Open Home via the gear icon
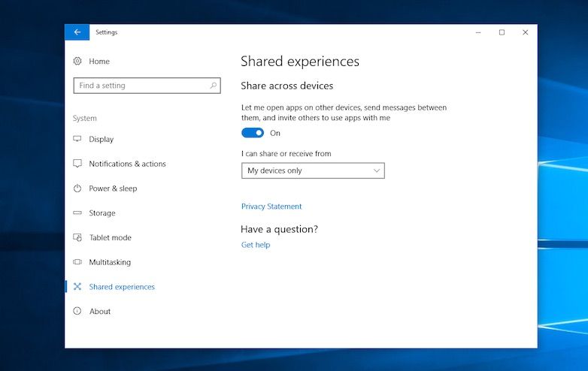The width and height of the screenshot is (588, 371). (77, 61)
